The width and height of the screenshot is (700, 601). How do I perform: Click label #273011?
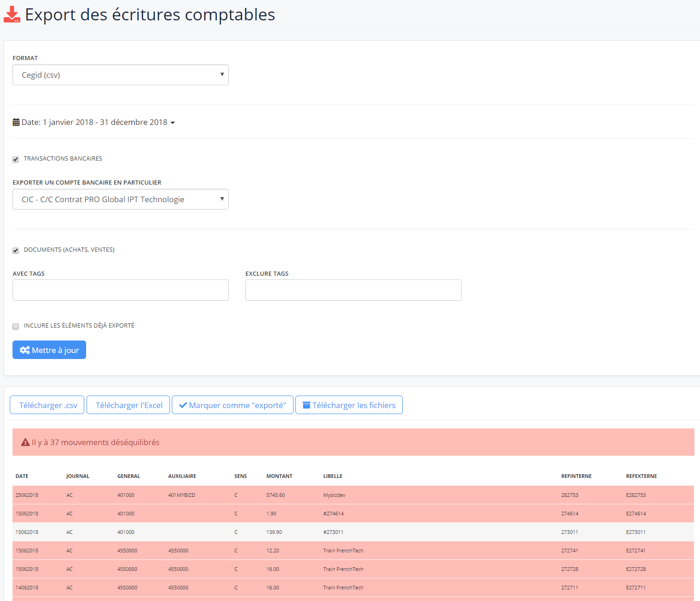pos(333,532)
